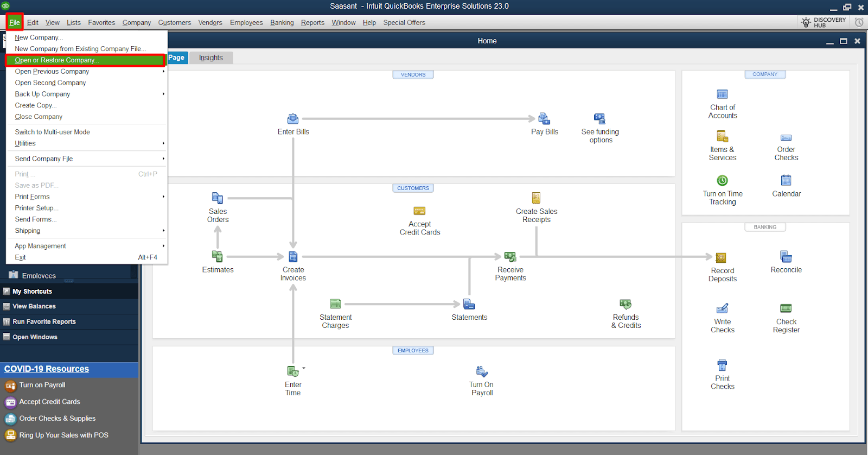Click the Order Checks icon in Company panel
The image size is (868, 455).
tap(786, 138)
